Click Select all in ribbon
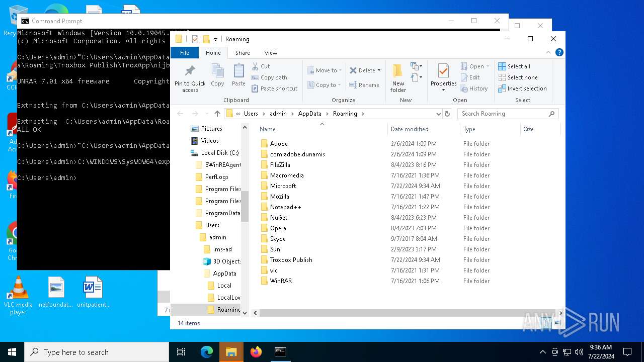Screen dimensions: 644x362 pyautogui.click(x=514, y=66)
